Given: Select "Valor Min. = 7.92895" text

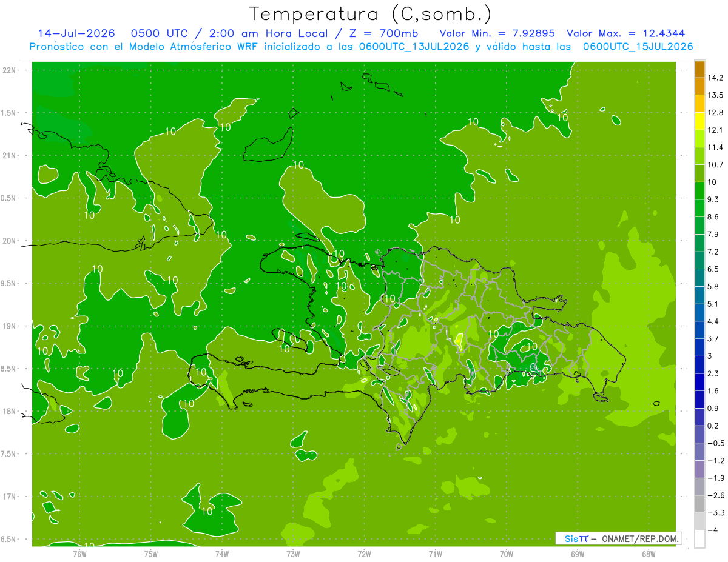Looking at the screenshot, I should pos(497,33).
